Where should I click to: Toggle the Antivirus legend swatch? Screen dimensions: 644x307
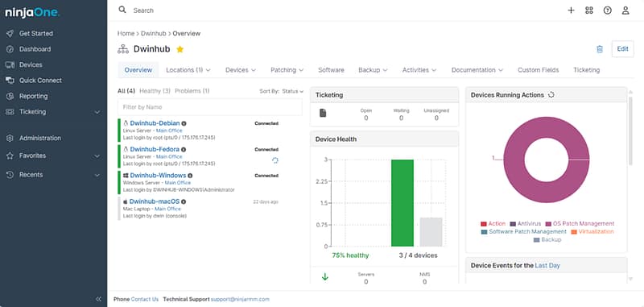coord(513,224)
